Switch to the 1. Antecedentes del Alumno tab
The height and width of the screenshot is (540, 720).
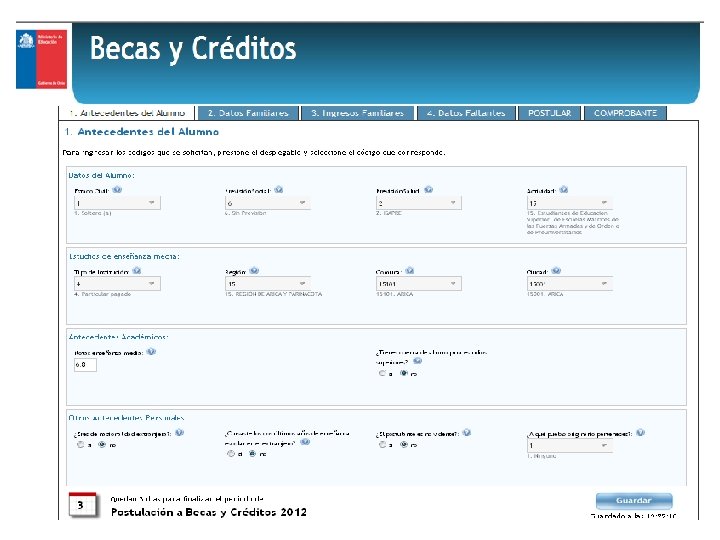(127, 113)
